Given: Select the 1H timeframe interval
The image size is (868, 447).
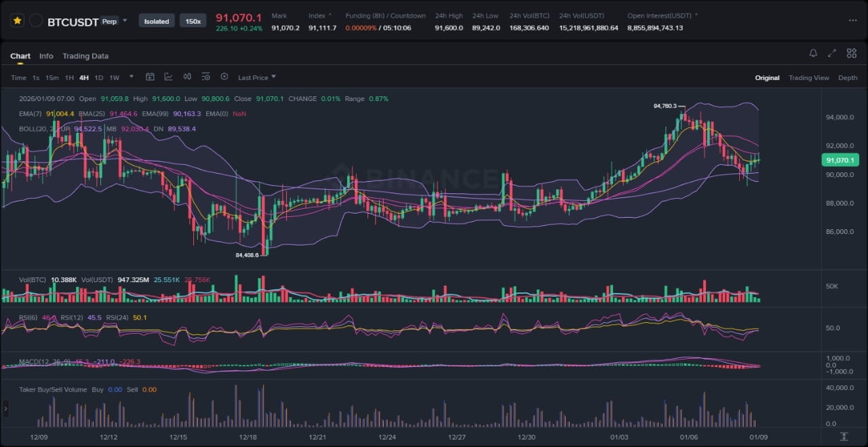Looking at the screenshot, I should (69, 78).
